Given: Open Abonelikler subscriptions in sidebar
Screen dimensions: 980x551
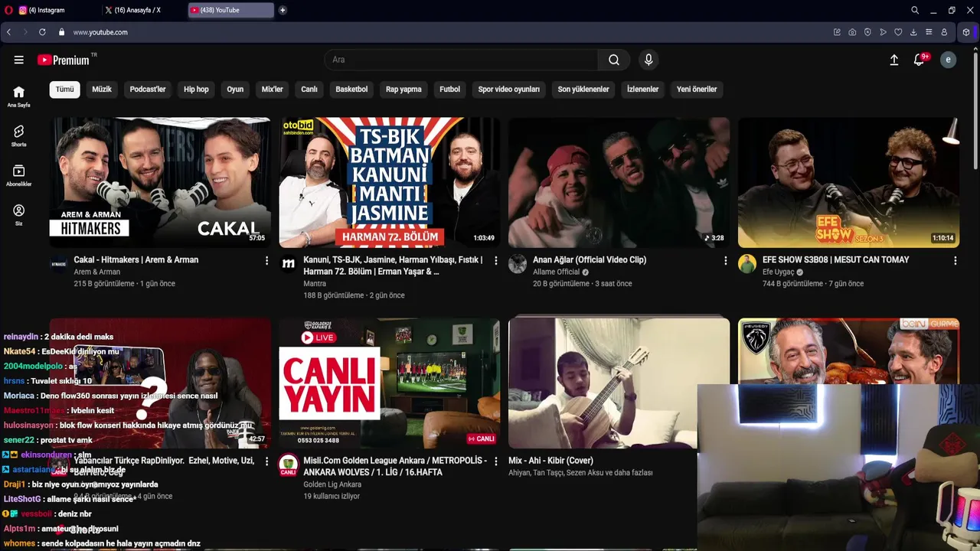Looking at the screenshot, I should (x=19, y=175).
